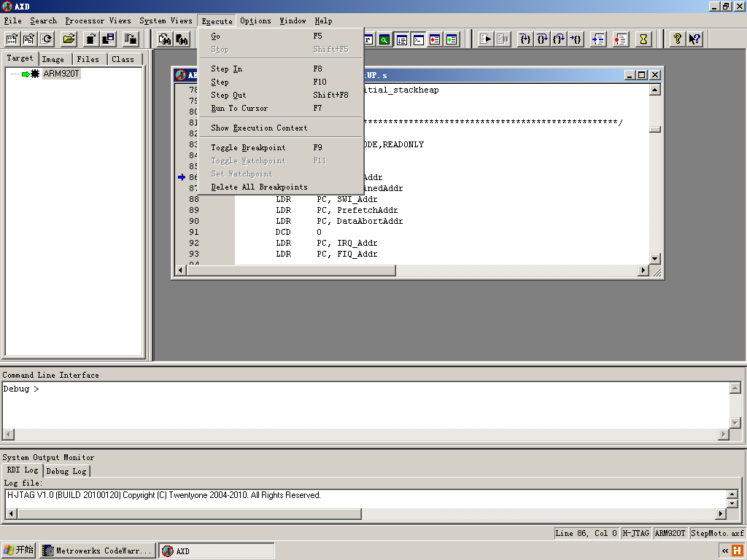The width and height of the screenshot is (747, 560).
Task: Click the source window's horizontal scrollbar thumb
Action: [290, 270]
